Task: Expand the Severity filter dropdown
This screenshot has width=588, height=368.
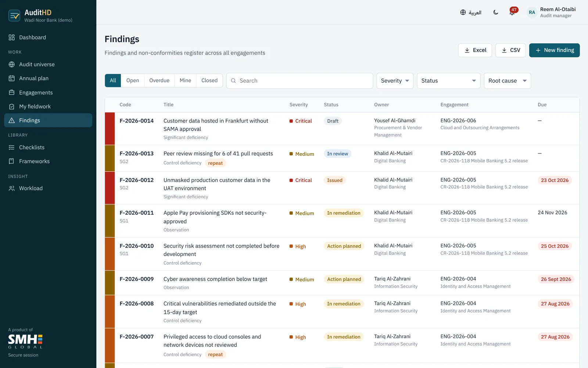Action: 395,81
